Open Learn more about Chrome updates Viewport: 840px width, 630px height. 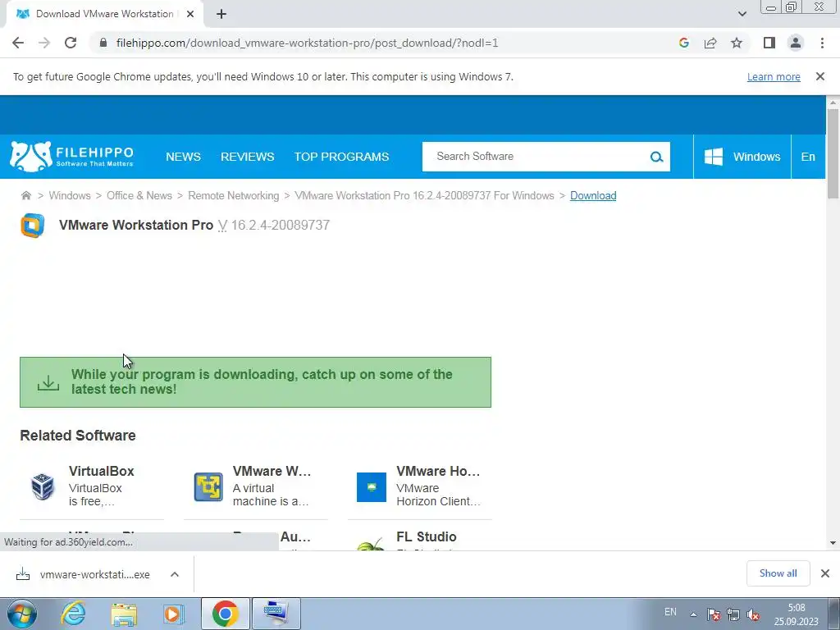pos(774,76)
